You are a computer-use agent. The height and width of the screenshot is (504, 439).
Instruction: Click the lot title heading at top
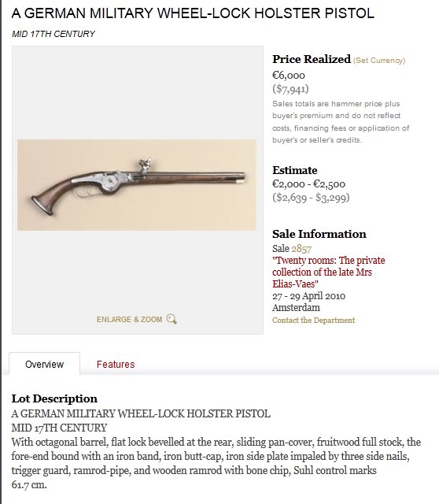coord(193,13)
